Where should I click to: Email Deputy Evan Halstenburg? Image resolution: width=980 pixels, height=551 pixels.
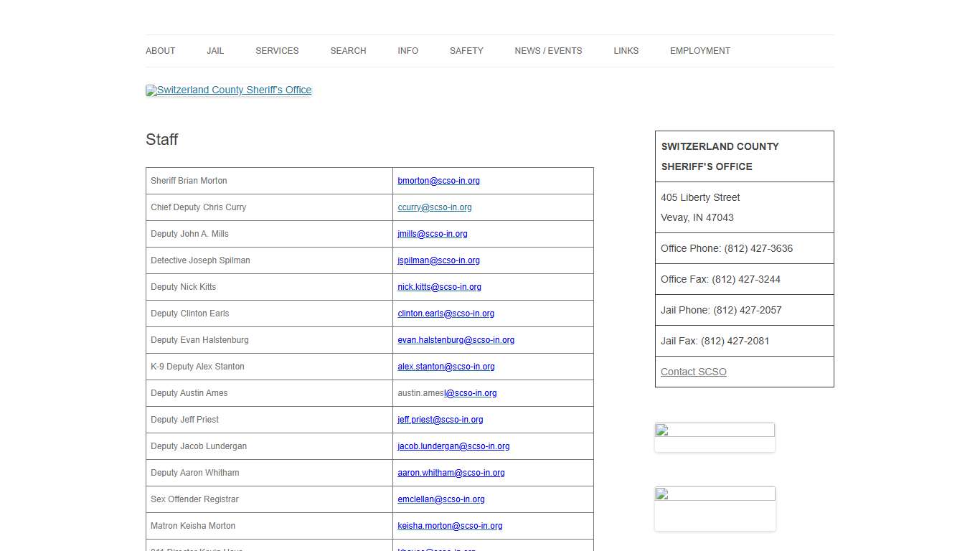(x=456, y=340)
